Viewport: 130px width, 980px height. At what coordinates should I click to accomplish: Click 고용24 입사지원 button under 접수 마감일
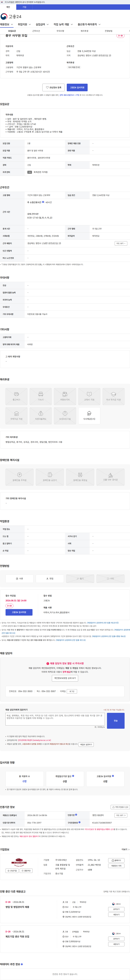[x=19, y=612]
